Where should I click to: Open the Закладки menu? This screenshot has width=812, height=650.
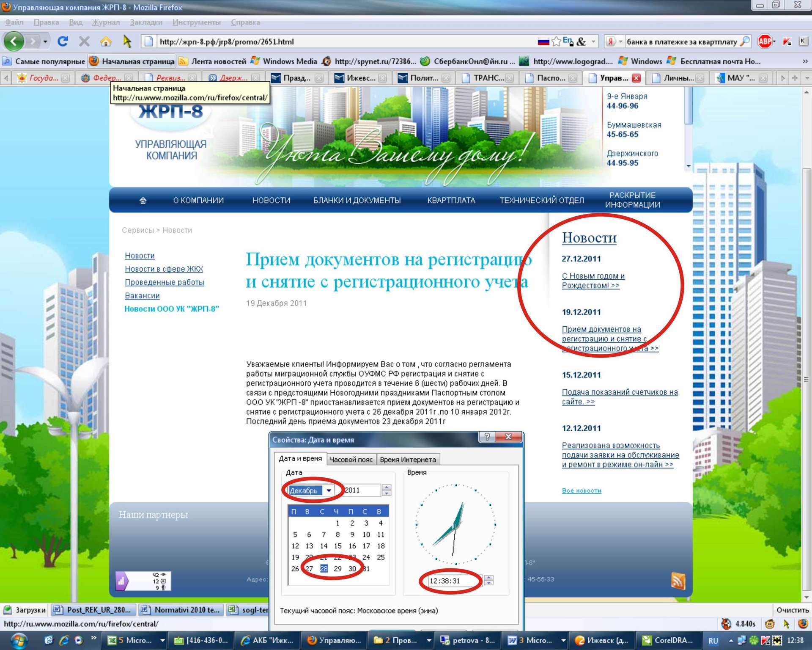coord(146,22)
